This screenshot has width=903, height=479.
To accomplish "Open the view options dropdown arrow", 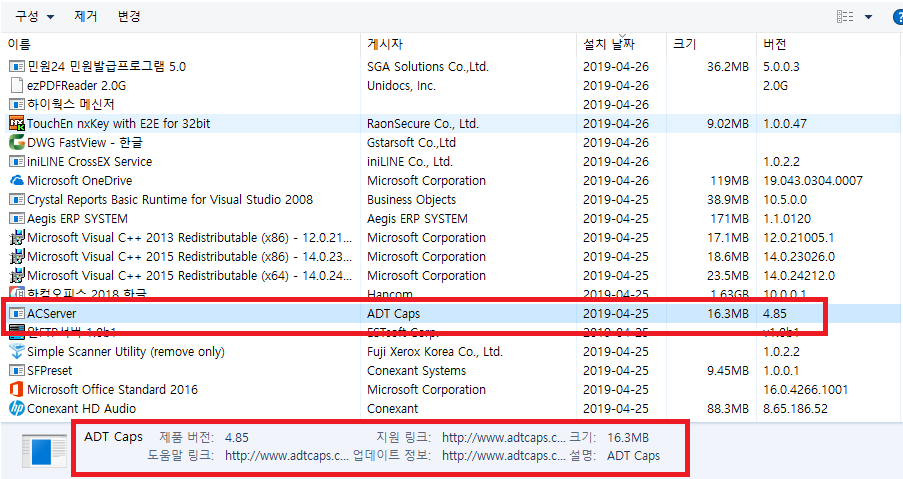I will coord(868,17).
